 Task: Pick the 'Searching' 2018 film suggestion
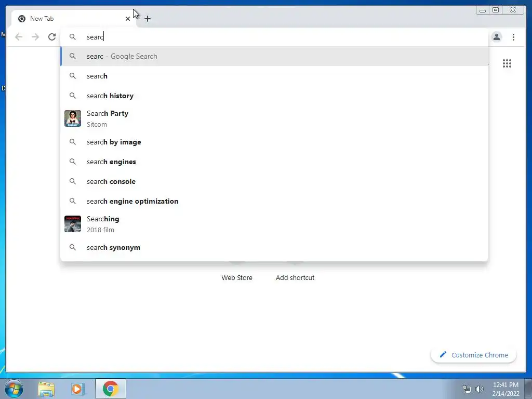point(274,224)
